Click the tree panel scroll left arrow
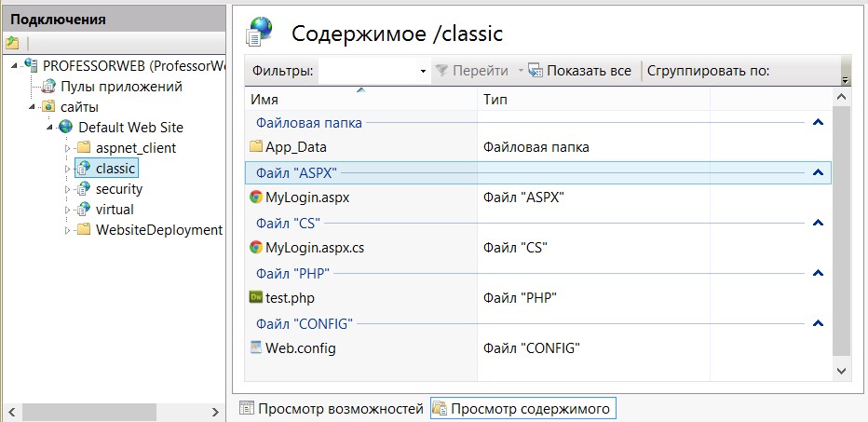The image size is (868, 422). (x=11, y=412)
